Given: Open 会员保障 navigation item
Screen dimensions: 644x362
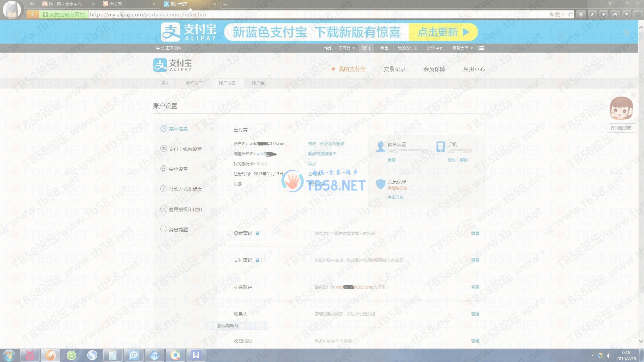Looking at the screenshot, I should 434,69.
